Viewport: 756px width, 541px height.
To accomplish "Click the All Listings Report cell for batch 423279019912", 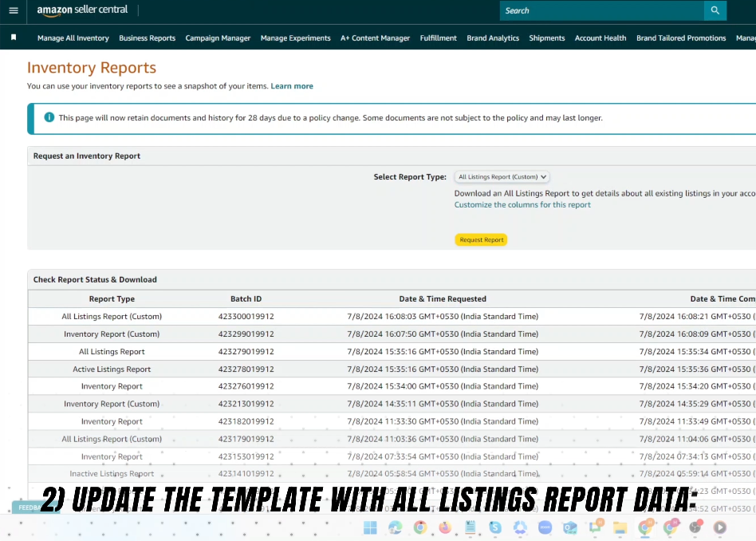I will (x=112, y=351).
